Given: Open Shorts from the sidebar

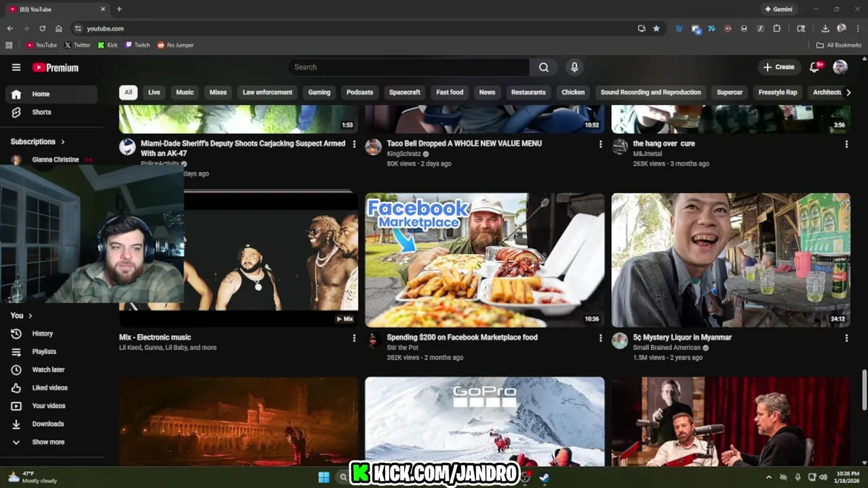Looking at the screenshot, I should pos(52,112).
